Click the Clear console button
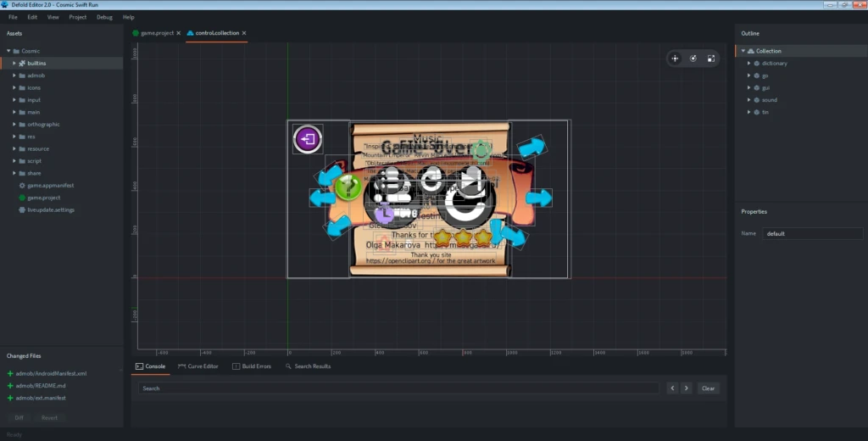This screenshot has height=441, width=868. coord(708,388)
